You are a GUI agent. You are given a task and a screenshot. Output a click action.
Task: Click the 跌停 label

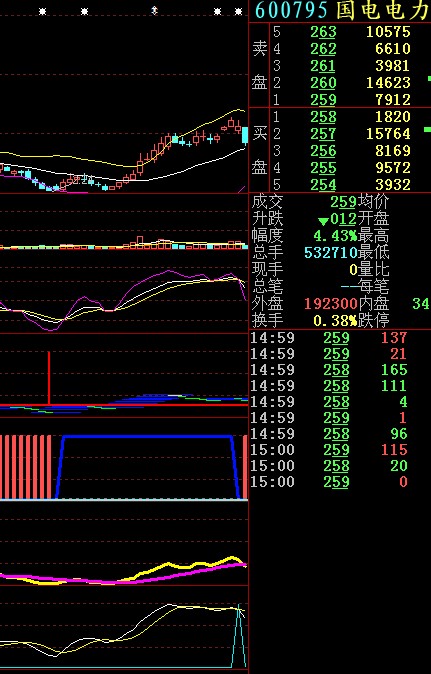pos(373,321)
